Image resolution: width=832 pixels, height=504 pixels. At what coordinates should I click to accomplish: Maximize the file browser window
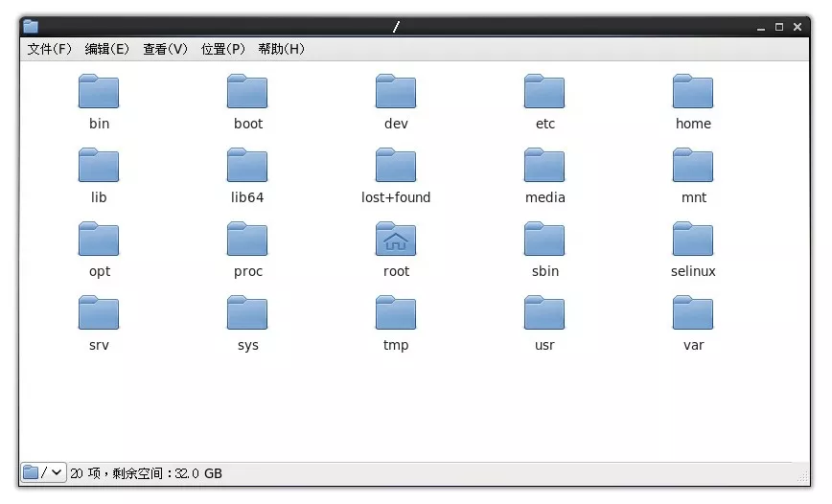coord(779,27)
